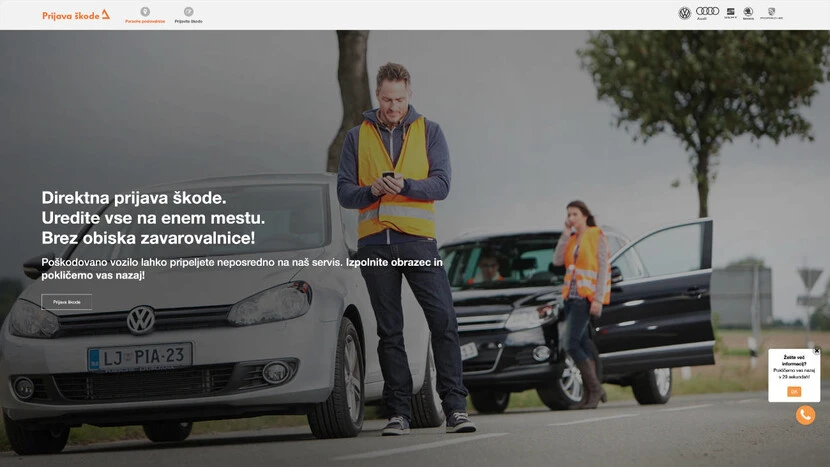Image resolution: width=830 pixels, height=467 pixels.
Task: Click the second step circle icon in header
Action: (x=188, y=11)
